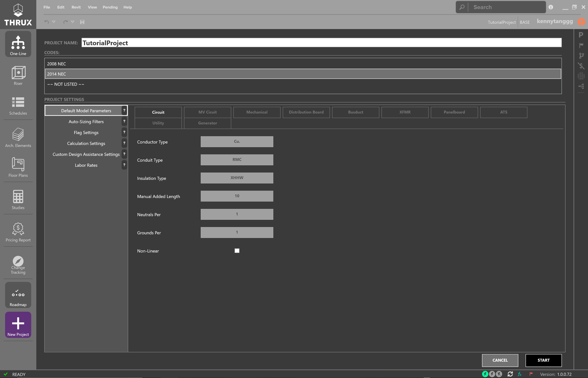Switch to the Panelboard tab
588x378 pixels.
(454, 112)
